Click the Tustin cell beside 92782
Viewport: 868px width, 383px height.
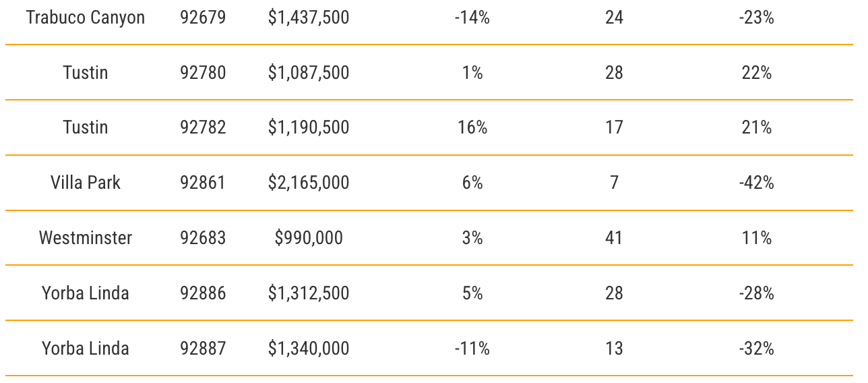[86, 127]
